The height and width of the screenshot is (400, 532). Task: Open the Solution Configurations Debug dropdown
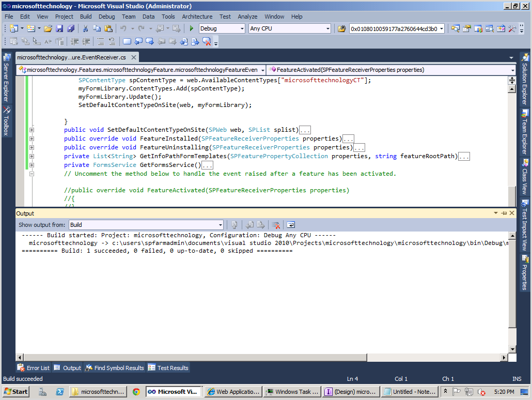coord(242,29)
